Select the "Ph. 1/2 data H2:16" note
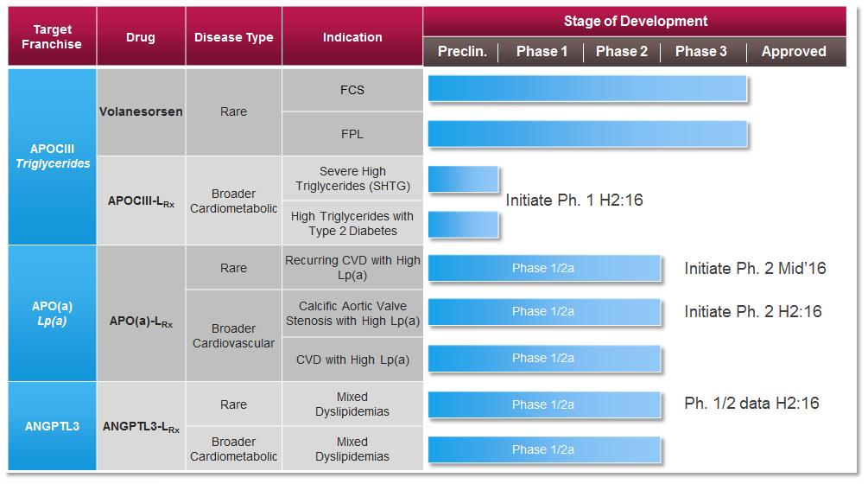Viewport: 868px width, 484px height. (x=751, y=403)
